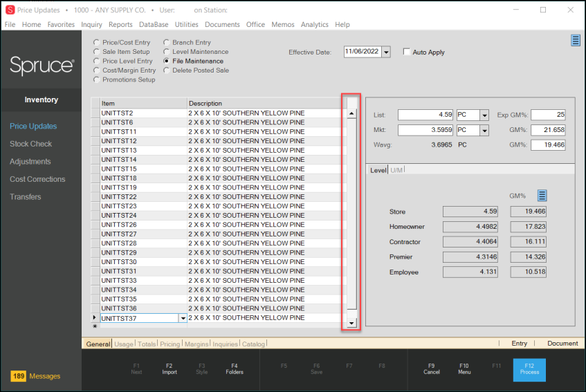Select the U/M tab in pricing panel
The width and height of the screenshot is (586, 392).
[x=396, y=170]
